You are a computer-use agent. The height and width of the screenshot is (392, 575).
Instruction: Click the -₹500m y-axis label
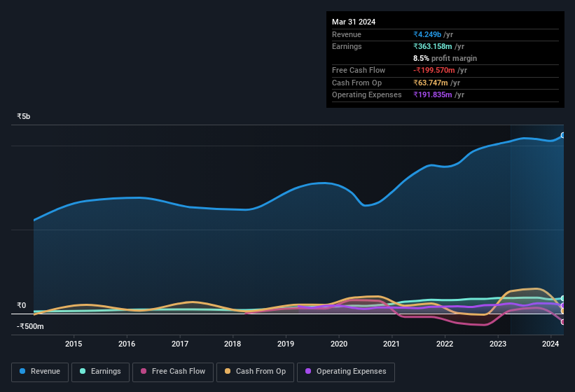[30, 326]
